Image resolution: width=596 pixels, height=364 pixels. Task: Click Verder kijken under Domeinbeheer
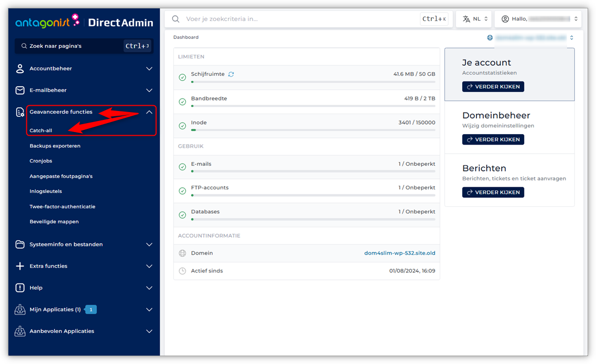[493, 139]
